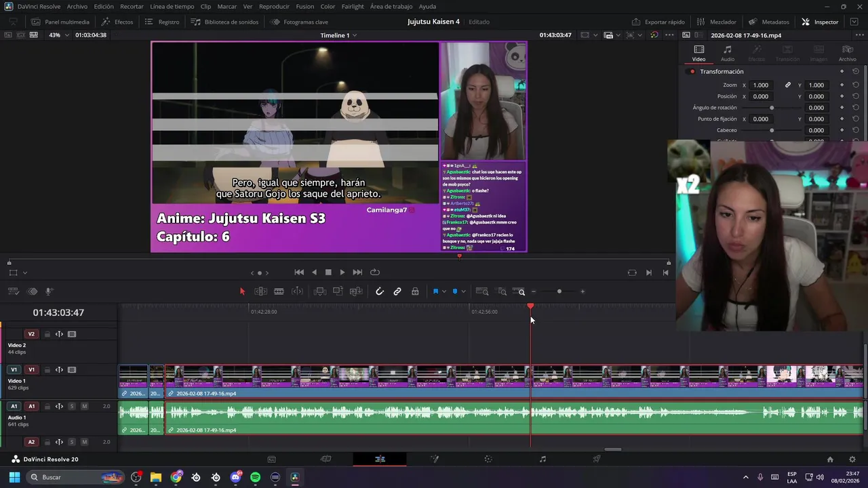Open Spotify from the taskbar
868x488 pixels.
pos(256,477)
